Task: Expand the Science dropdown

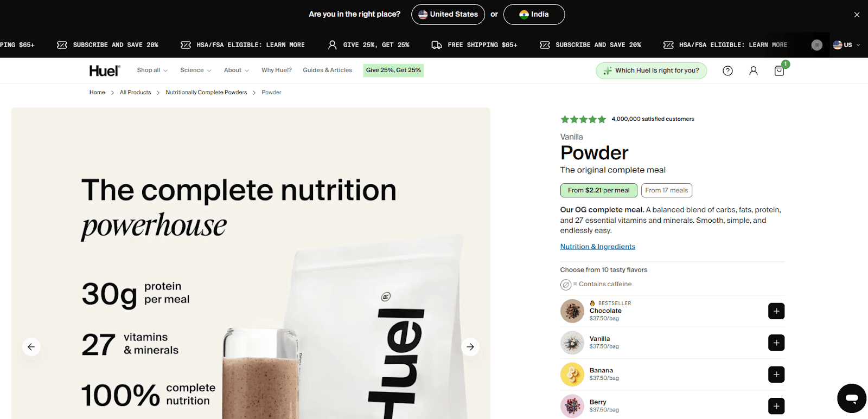Action: [x=196, y=70]
